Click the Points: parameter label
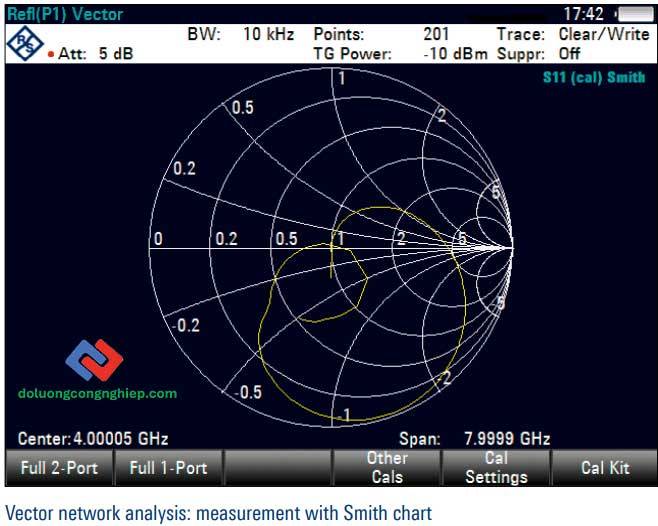 pos(339,34)
